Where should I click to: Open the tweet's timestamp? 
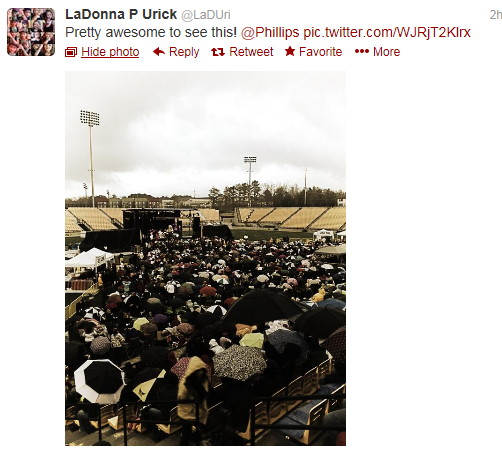tap(496, 15)
